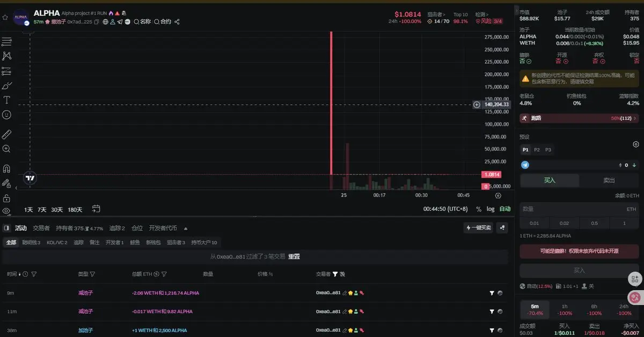
Task: Open 风险 3/4 risk badge
Action: [490, 21]
